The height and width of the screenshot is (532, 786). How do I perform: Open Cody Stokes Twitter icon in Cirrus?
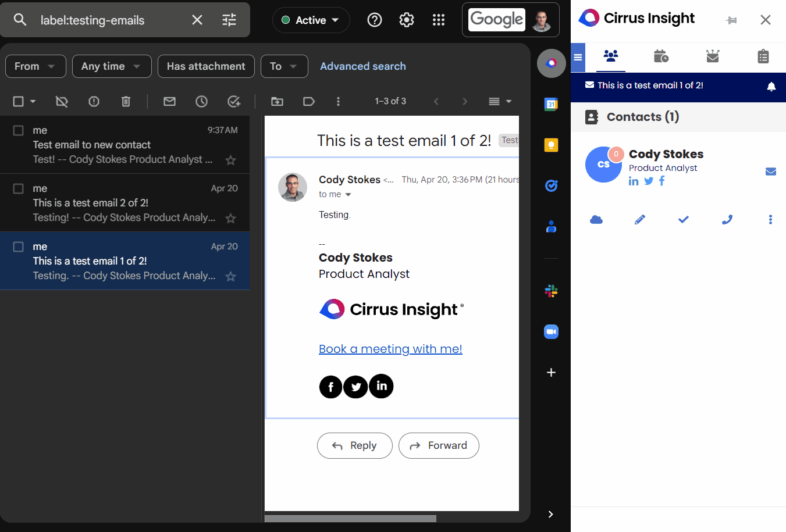[649, 181]
